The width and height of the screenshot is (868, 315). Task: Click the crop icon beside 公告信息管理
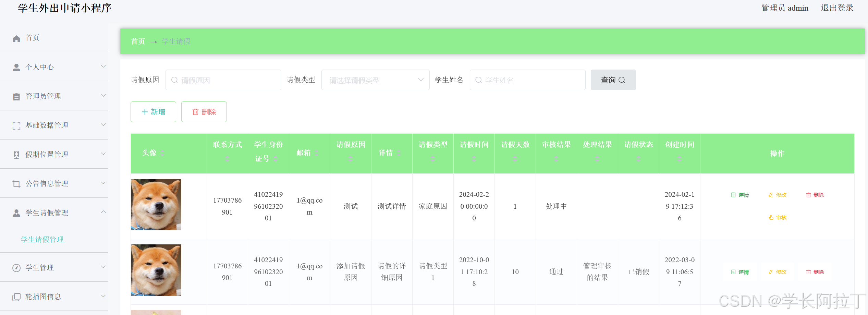[x=16, y=184]
